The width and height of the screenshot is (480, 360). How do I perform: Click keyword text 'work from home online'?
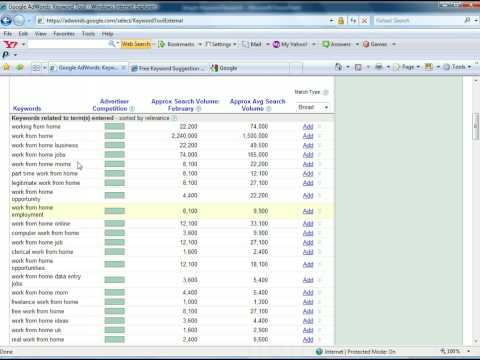coord(41,224)
